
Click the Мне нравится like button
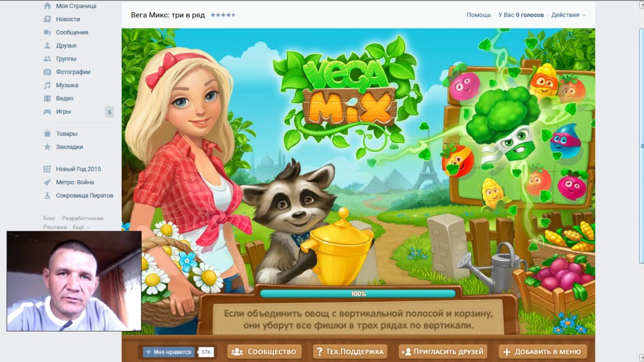click(169, 352)
